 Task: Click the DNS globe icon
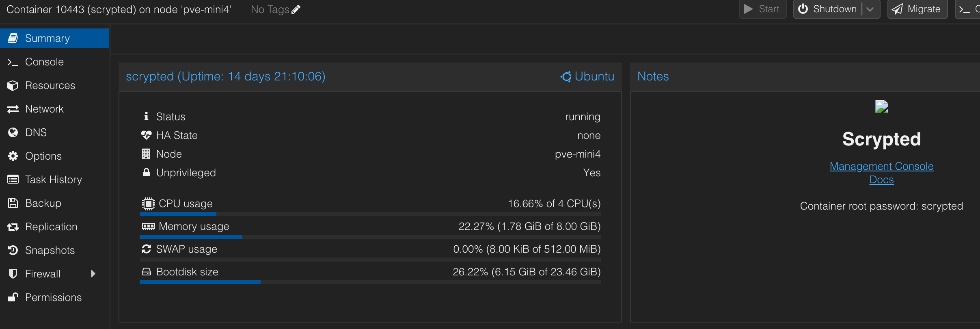coord(13,132)
